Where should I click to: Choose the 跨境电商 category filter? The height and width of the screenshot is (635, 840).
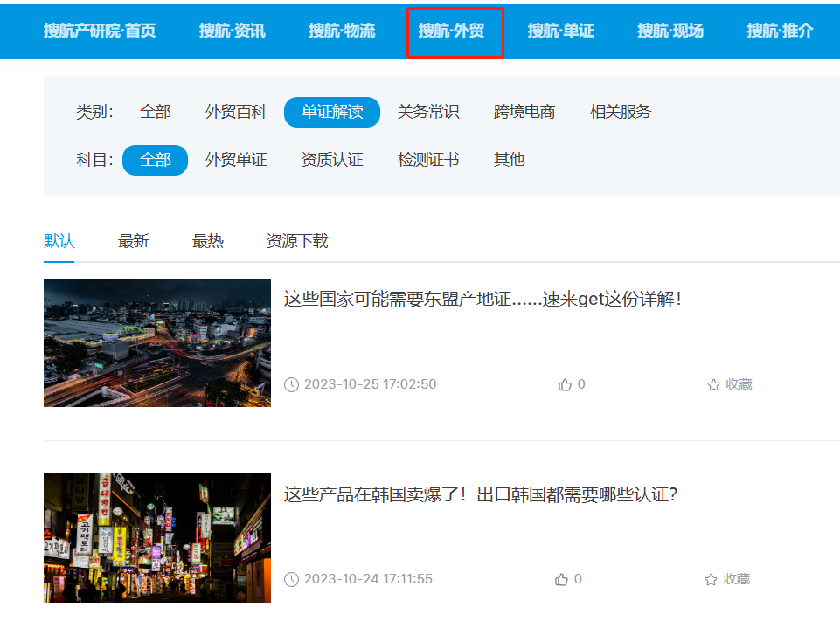[x=524, y=112]
